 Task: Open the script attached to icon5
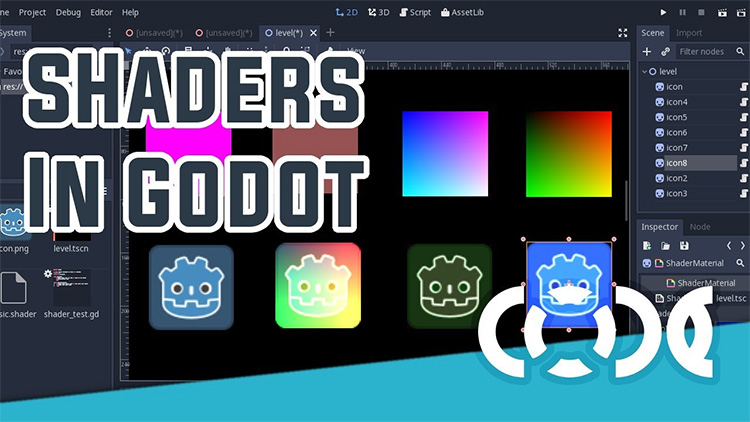[744, 117]
